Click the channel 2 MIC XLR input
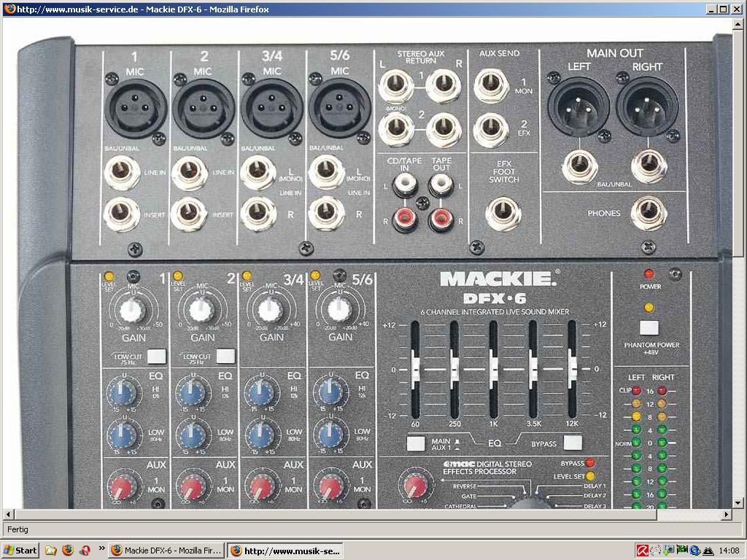The image size is (747, 560). click(204, 108)
